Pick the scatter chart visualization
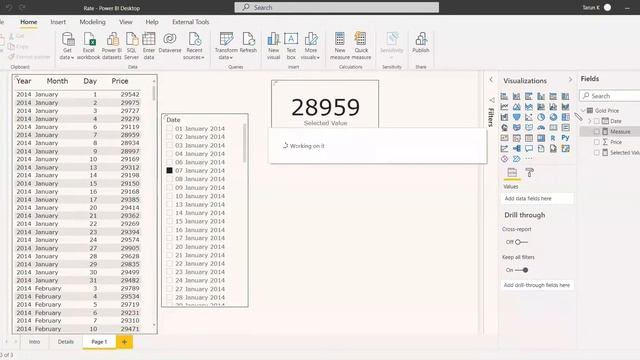 pos(529,117)
